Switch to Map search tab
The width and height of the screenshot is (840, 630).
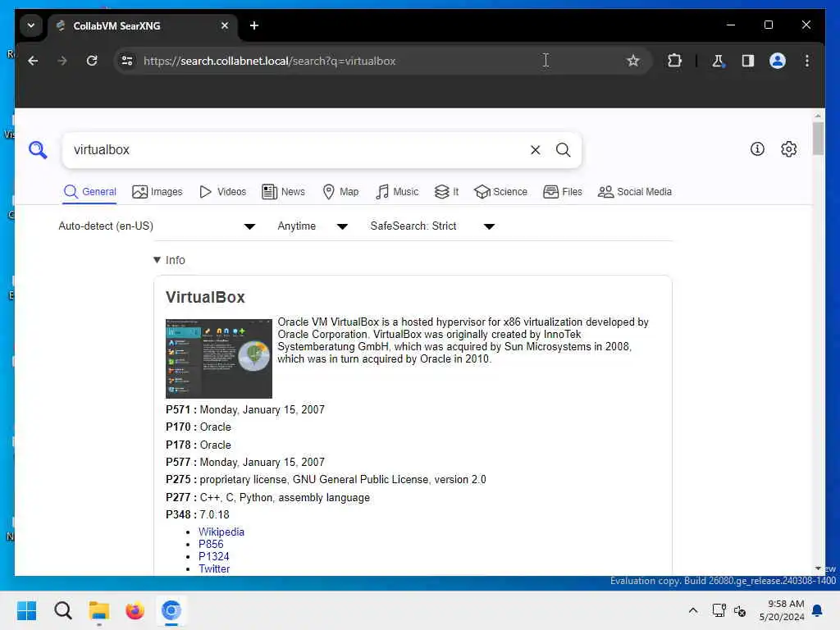click(340, 192)
